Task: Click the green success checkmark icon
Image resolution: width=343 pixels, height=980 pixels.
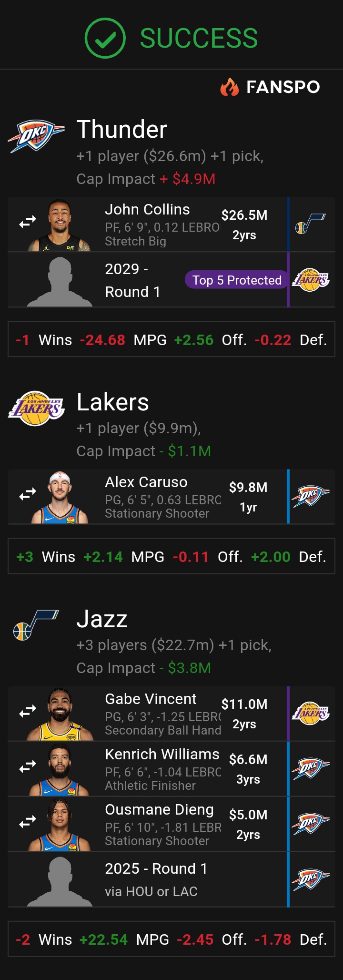Action: pyautogui.click(x=105, y=39)
